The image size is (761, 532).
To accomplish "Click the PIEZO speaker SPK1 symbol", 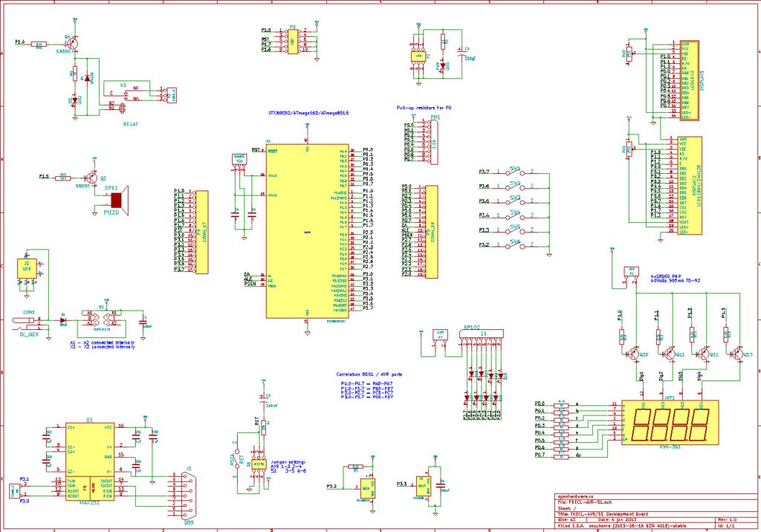I will point(120,200).
